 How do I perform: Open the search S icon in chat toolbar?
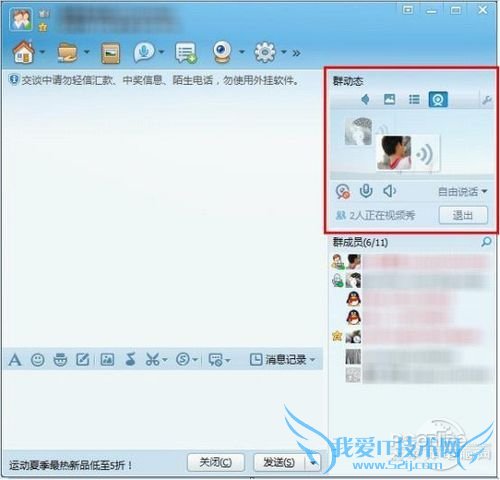point(183,359)
